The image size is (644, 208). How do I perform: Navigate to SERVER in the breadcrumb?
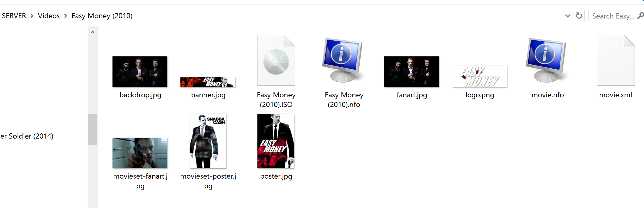pos(14,16)
